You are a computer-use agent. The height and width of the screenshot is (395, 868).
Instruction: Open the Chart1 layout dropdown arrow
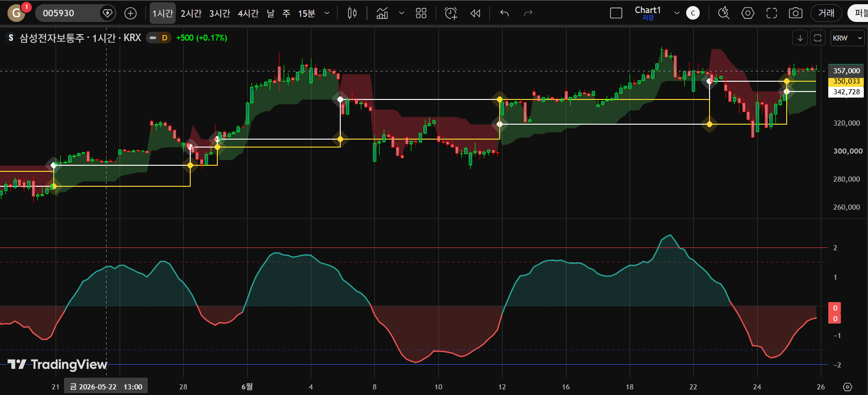coord(676,13)
